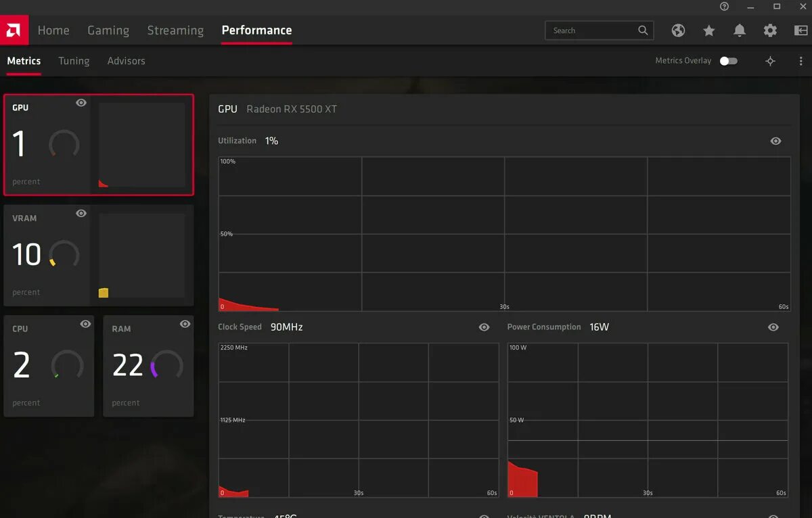Toggle the Power Consumption eye icon
This screenshot has width=812, height=518.
[773, 327]
